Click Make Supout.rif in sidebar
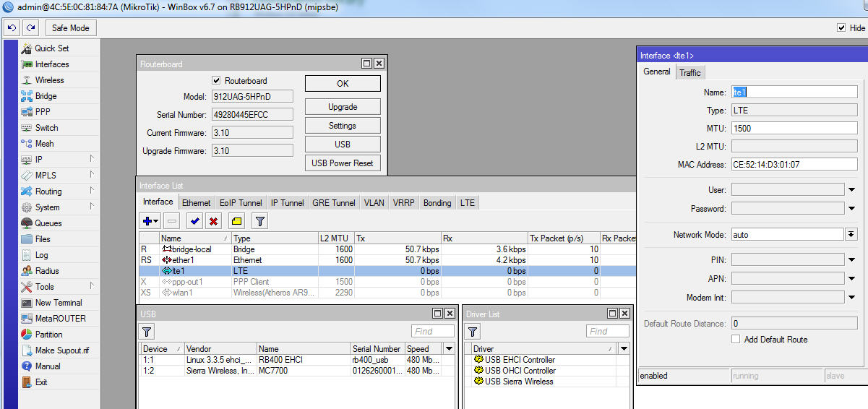868x409 pixels. [62, 350]
